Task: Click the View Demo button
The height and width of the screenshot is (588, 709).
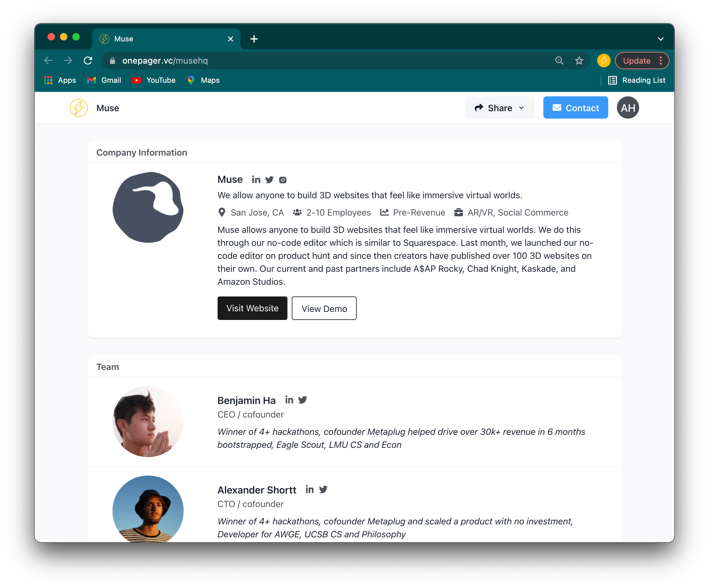Action: pos(324,308)
